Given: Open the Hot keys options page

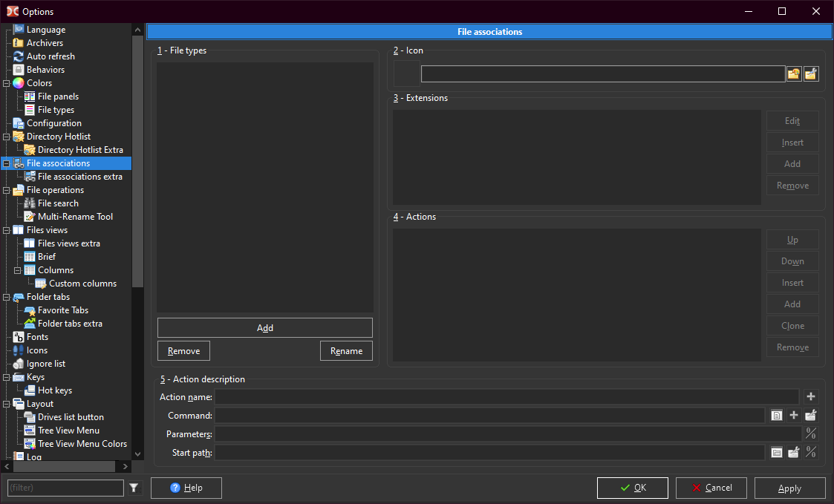Looking at the screenshot, I should pyautogui.click(x=54, y=390).
